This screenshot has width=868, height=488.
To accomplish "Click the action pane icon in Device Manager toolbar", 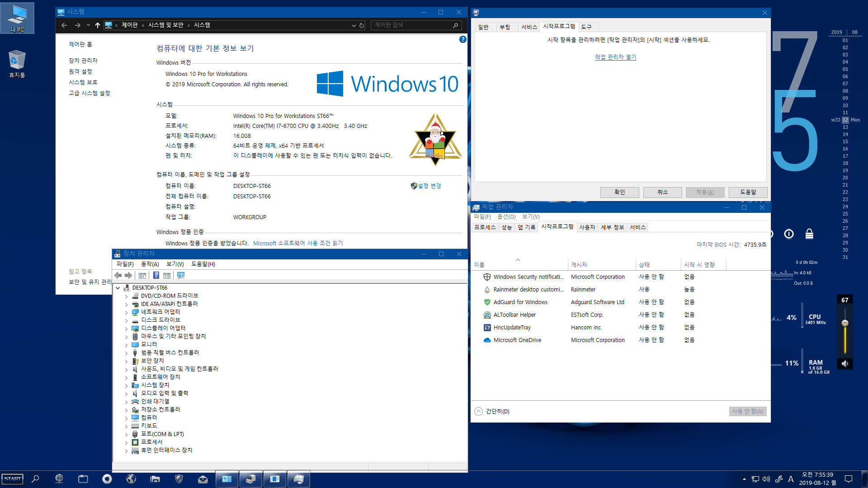I will 166,275.
